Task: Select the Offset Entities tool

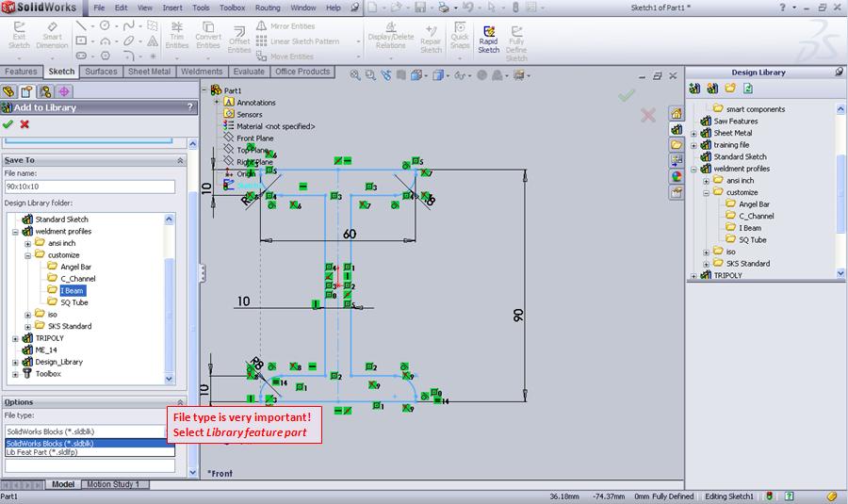Action: pyautogui.click(x=239, y=40)
